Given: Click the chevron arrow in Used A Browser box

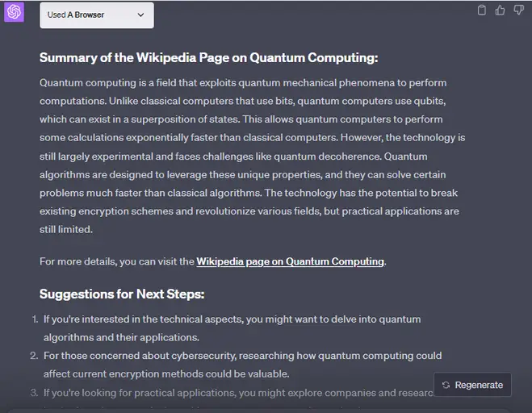Looking at the screenshot, I should [x=140, y=15].
